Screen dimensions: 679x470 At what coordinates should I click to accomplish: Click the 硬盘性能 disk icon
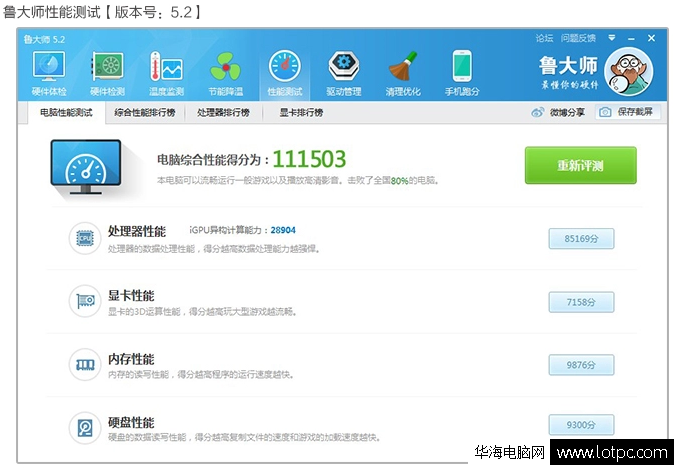[85, 428]
